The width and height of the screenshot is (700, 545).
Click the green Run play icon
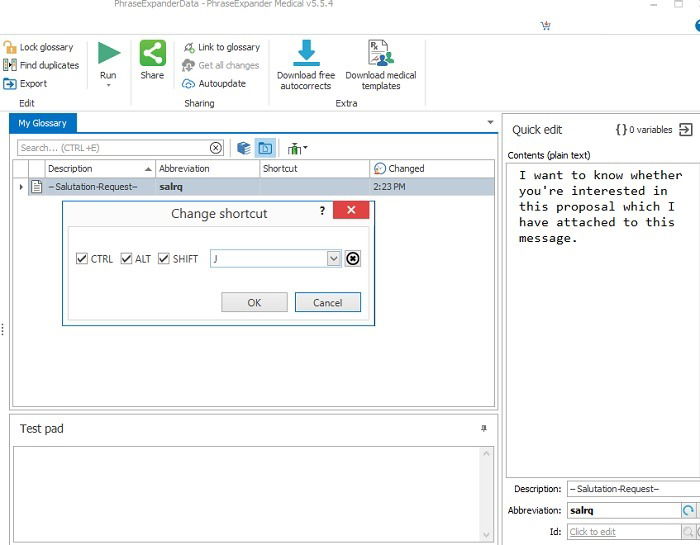108,53
